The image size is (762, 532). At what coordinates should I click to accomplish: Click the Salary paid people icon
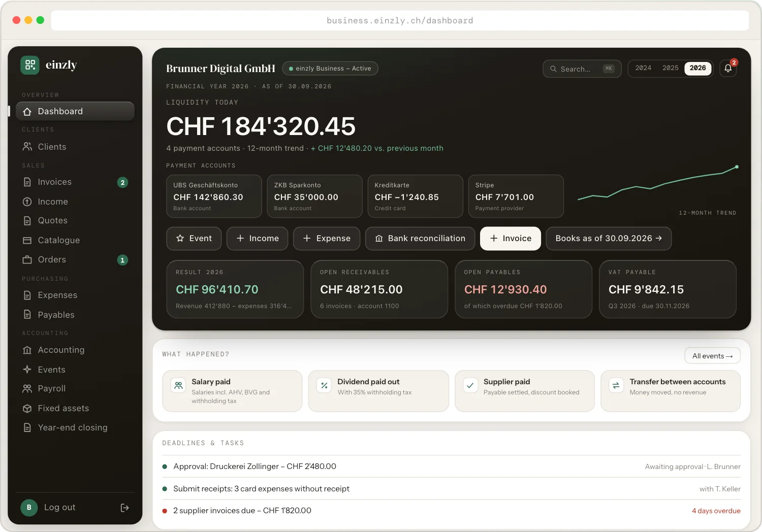[178, 385]
